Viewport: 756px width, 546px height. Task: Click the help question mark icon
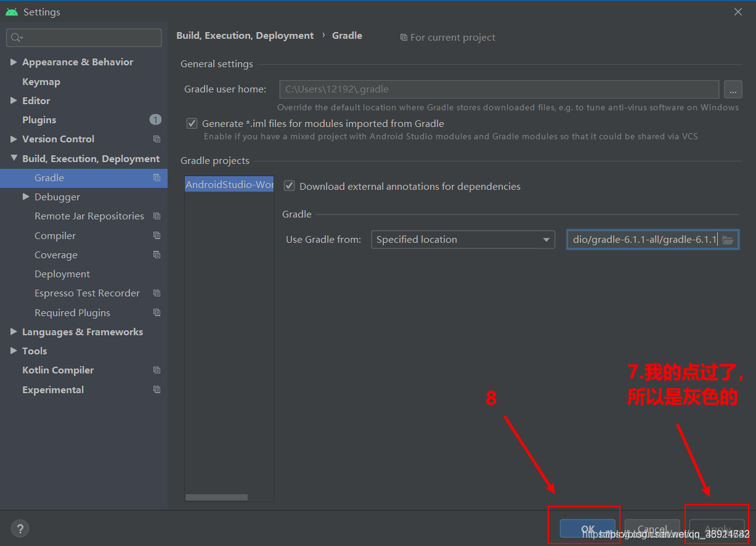pyautogui.click(x=20, y=528)
